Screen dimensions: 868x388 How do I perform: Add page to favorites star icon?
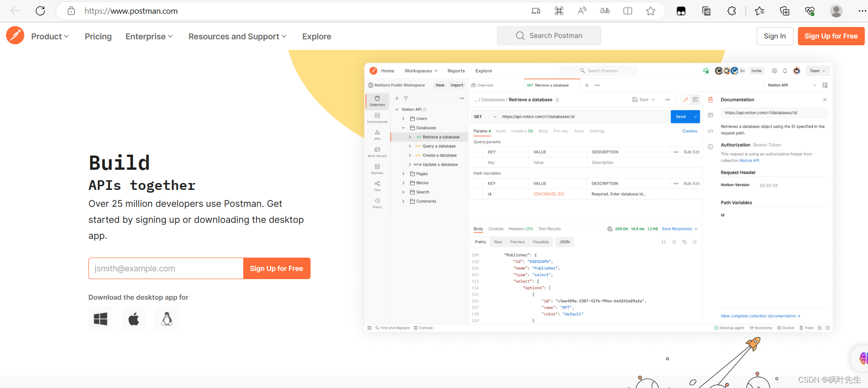click(650, 11)
